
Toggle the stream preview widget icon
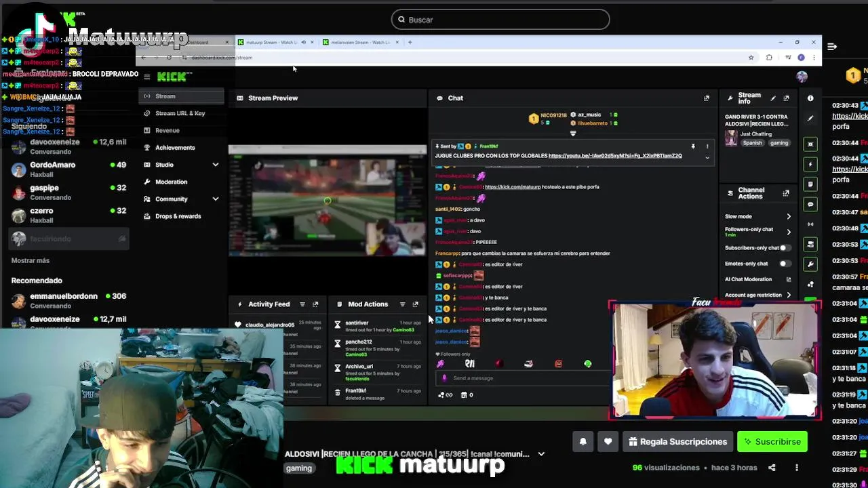pos(810,144)
